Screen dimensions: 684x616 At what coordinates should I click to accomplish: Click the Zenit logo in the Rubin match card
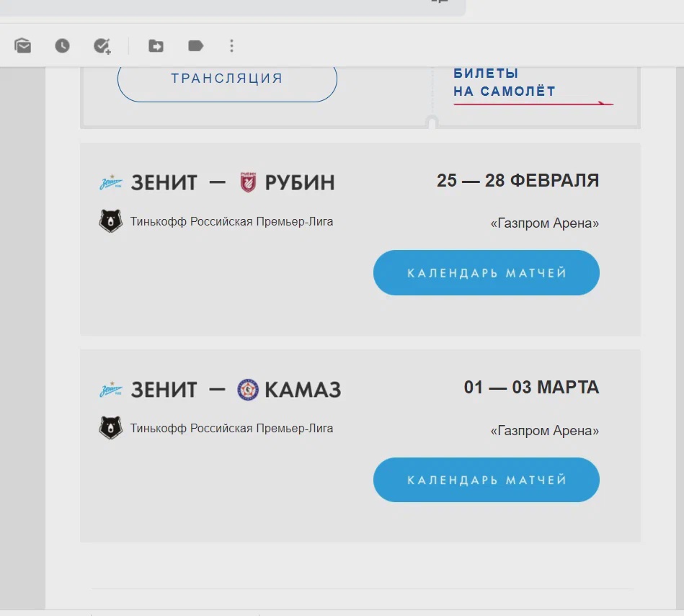click(x=111, y=182)
